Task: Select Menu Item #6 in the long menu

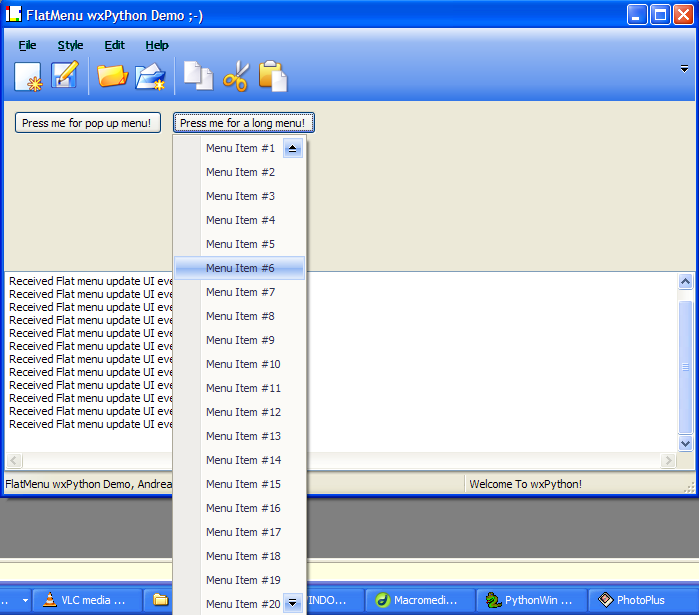Action: (x=240, y=268)
